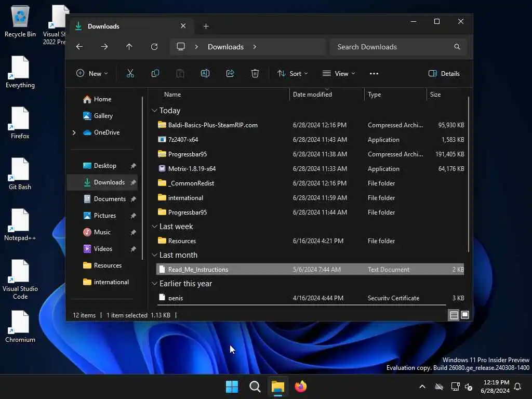Click pin icon next to Documents
532x399 pixels.
(134, 199)
